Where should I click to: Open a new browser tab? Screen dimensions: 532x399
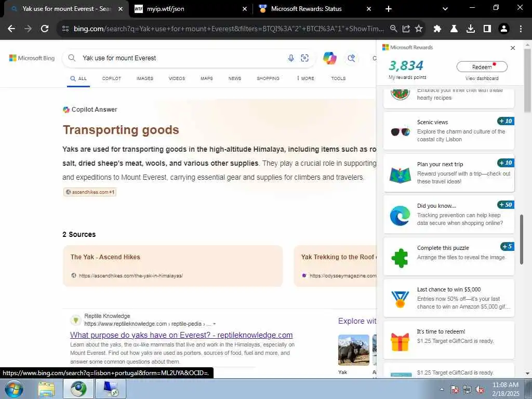click(x=389, y=9)
